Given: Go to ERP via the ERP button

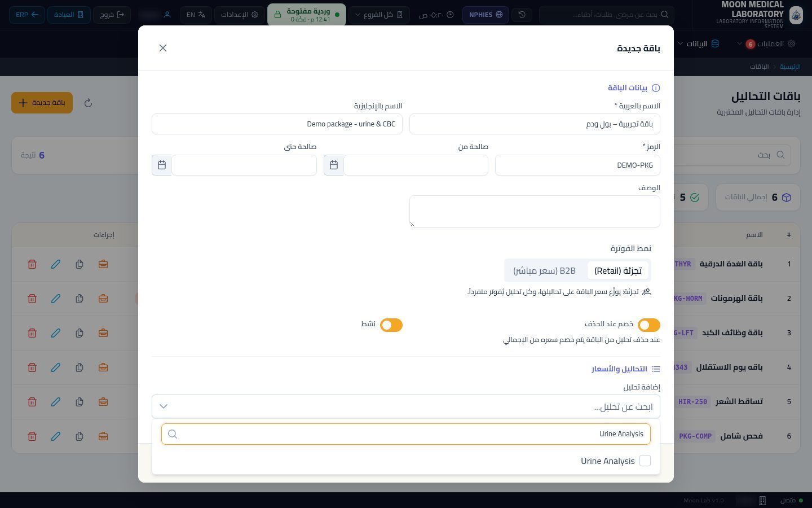Looking at the screenshot, I should coord(27,15).
